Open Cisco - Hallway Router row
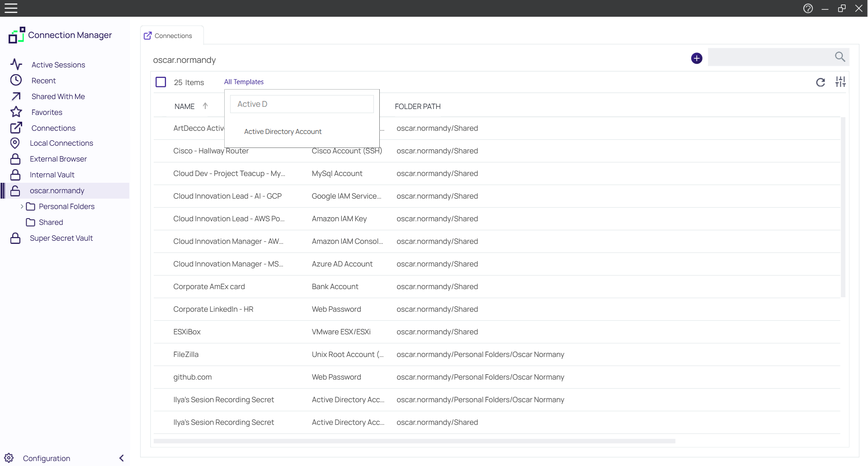868x466 pixels. pyautogui.click(x=496, y=151)
